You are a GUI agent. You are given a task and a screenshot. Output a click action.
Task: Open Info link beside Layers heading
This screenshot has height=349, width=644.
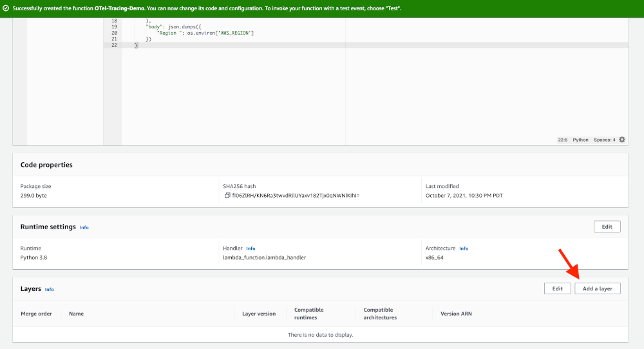click(50, 290)
